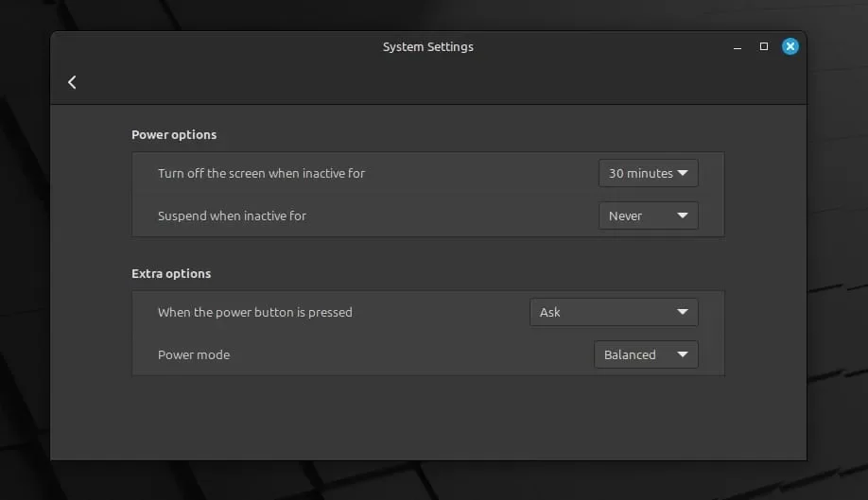Select the Power mode label

tap(194, 354)
